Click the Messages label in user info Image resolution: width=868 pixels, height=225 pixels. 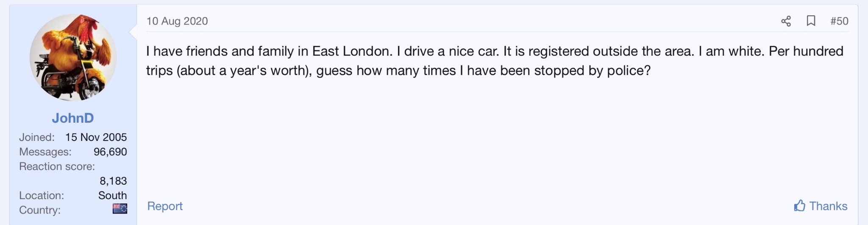(x=45, y=152)
